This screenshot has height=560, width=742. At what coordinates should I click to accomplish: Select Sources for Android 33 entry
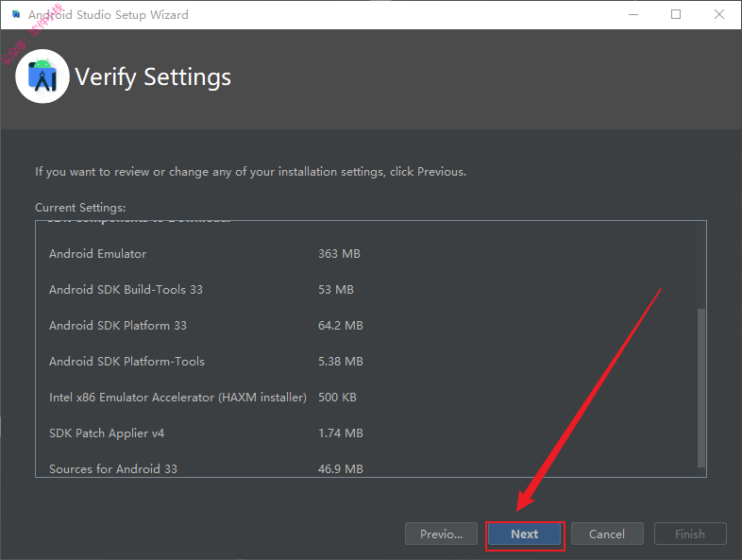(113, 469)
